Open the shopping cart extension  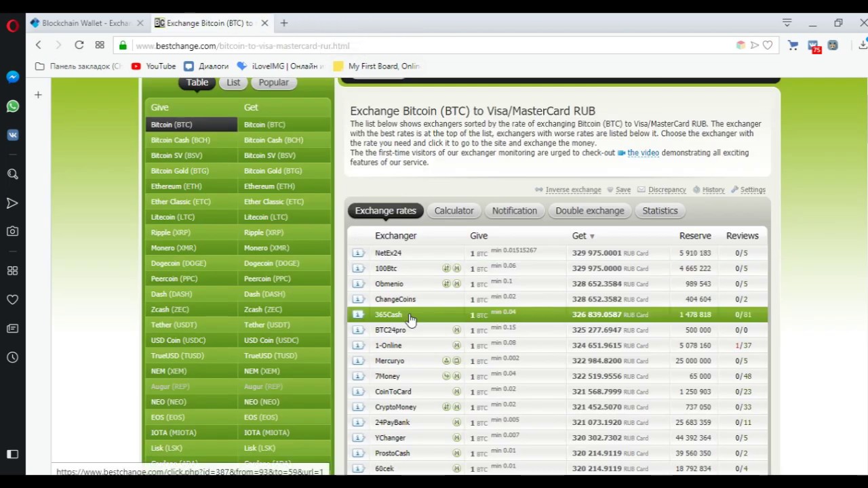coord(793,45)
